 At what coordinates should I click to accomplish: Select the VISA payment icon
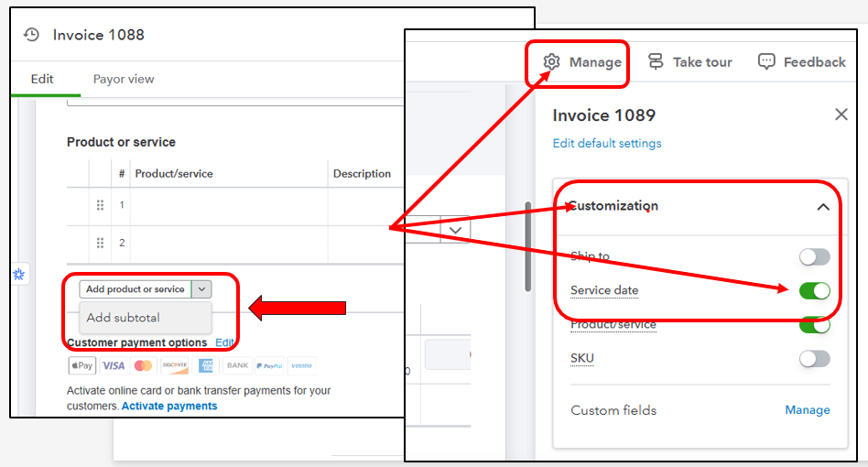coord(113,365)
